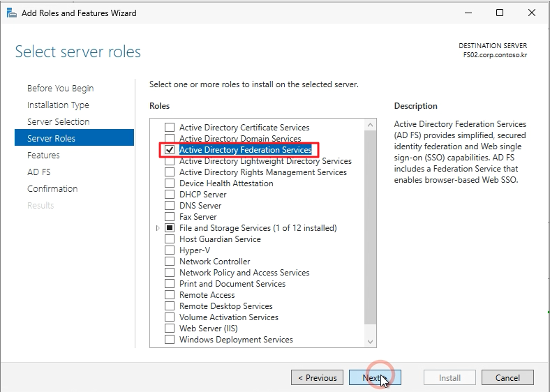The height and width of the screenshot is (392, 550).
Task: Check Active Directory Domain Services
Action: pos(170,139)
